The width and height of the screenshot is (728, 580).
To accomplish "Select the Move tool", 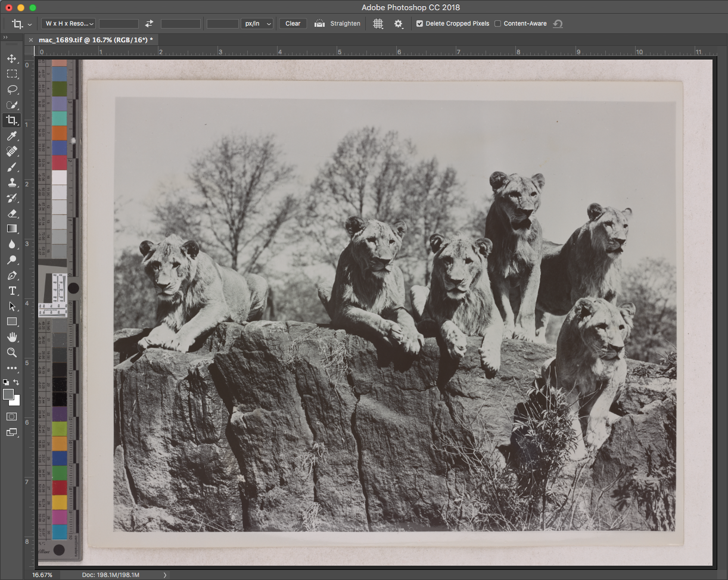I will coord(11,58).
